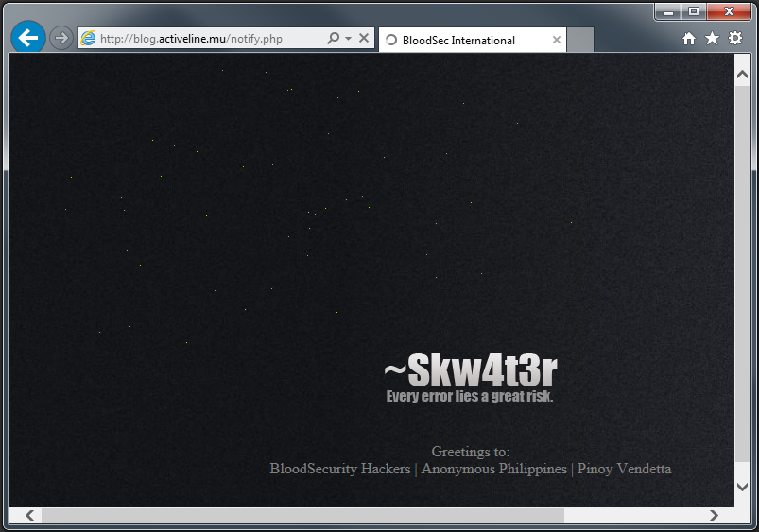Image resolution: width=759 pixels, height=532 pixels.
Task: Click the vertical scrollbar thumb
Action: tap(742, 274)
